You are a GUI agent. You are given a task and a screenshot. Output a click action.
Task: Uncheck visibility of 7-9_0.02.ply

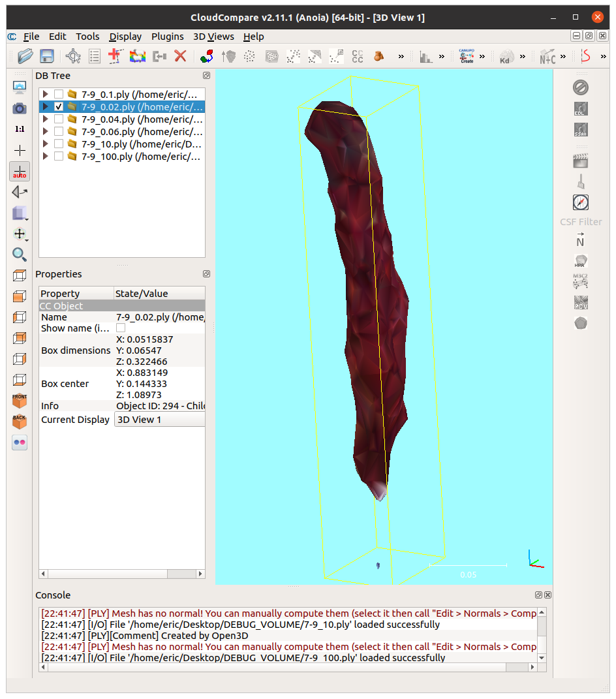click(59, 106)
